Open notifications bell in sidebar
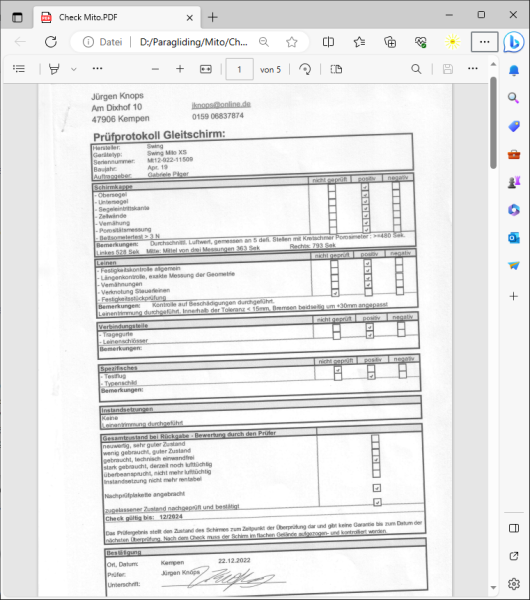The image size is (530, 600). 514,71
